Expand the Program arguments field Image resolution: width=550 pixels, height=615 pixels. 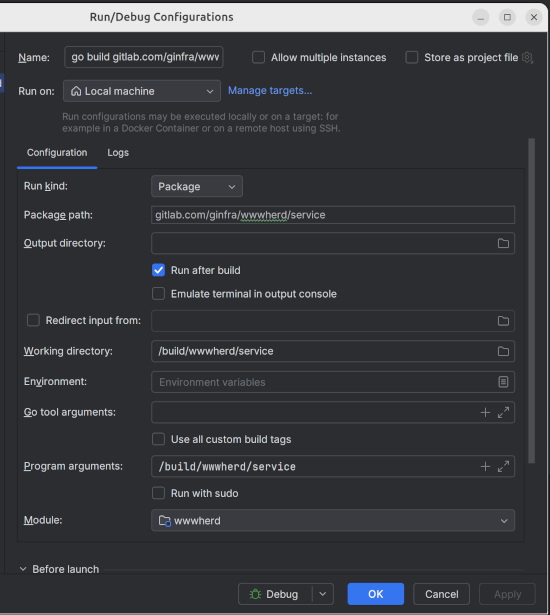[x=503, y=466]
